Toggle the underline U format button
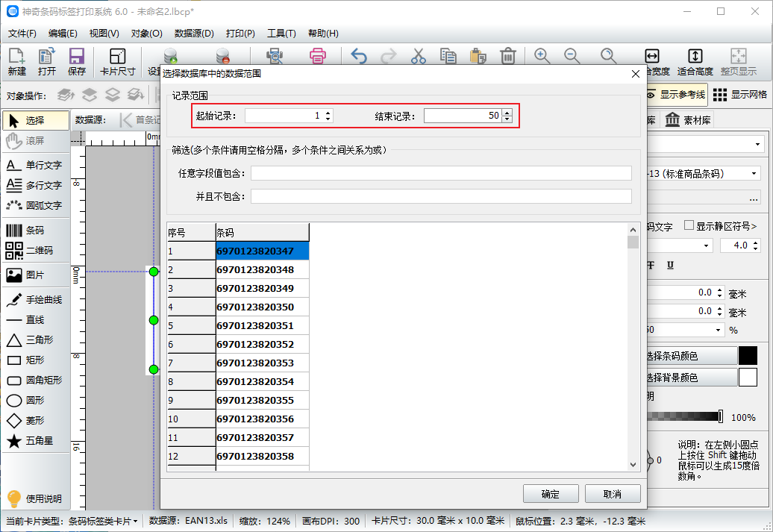 670,266
